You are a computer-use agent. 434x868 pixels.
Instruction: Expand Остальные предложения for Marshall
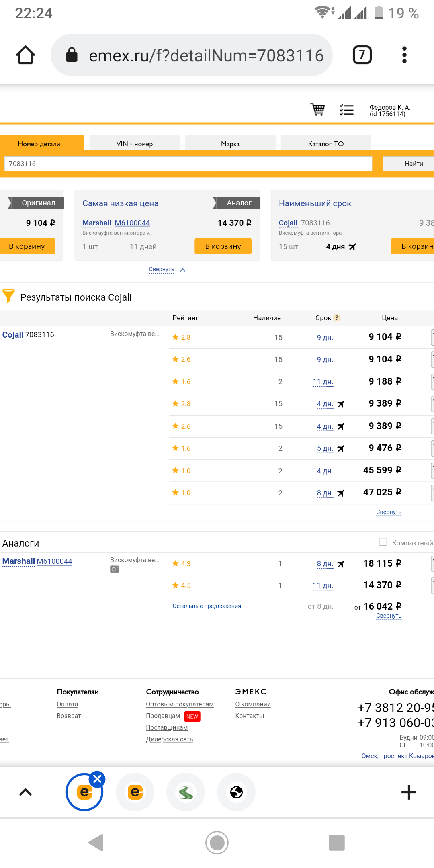[207, 606]
